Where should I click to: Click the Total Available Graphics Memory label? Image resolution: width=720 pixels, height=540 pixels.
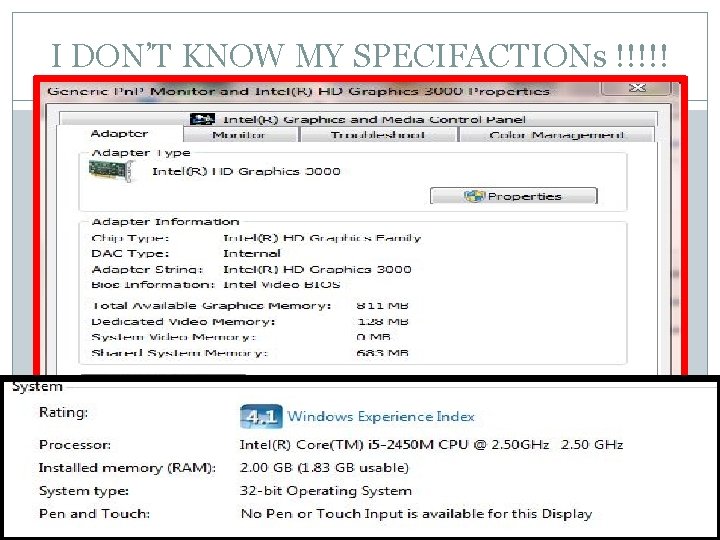coord(211,305)
